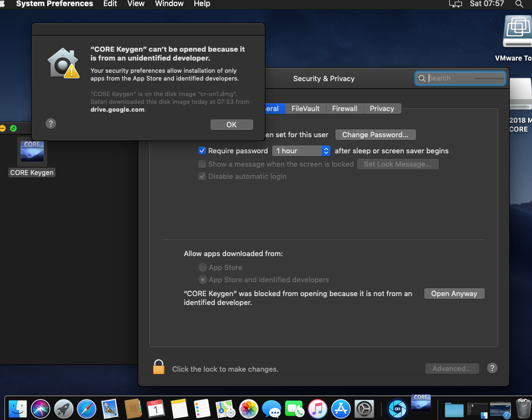532x420 pixels.
Task: Open the Downloads folder in dock
Action: click(454, 409)
